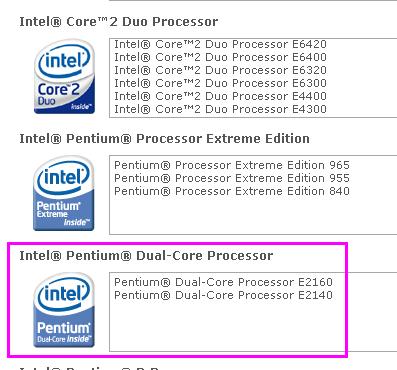Viewport: 397px width, 370px height.
Task: Click empty area in Extreme Edition list box
Action: 253,216
